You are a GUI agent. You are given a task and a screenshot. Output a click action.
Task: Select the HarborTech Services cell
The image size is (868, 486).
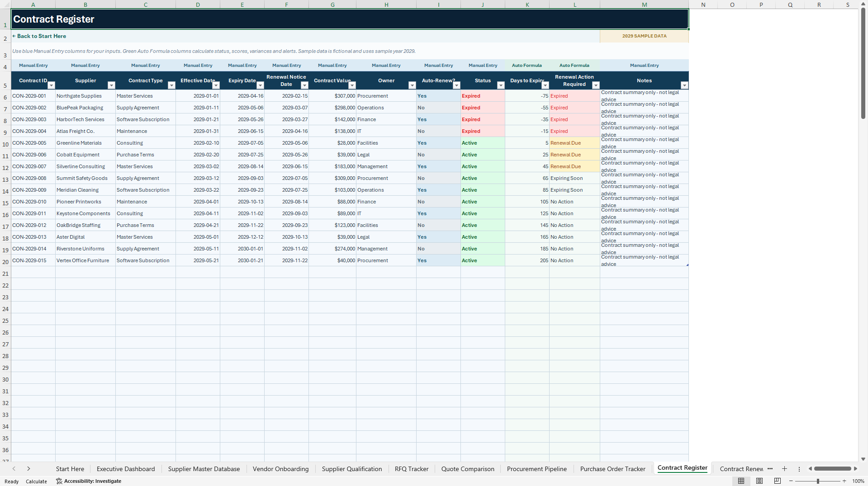[85, 119]
